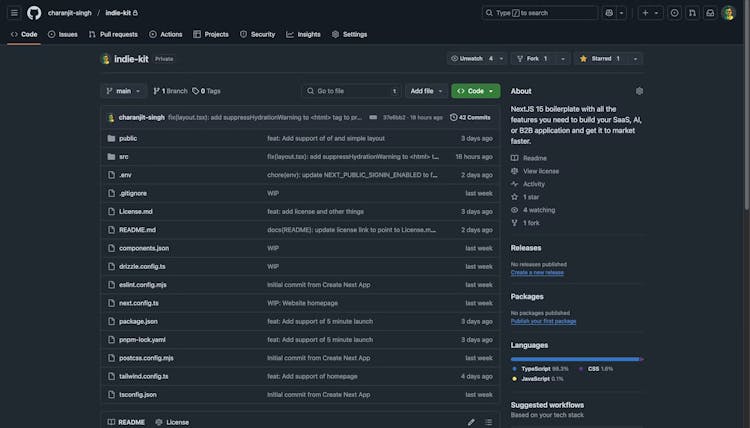
Task: Expand the Fork options arrow
Action: tap(562, 59)
